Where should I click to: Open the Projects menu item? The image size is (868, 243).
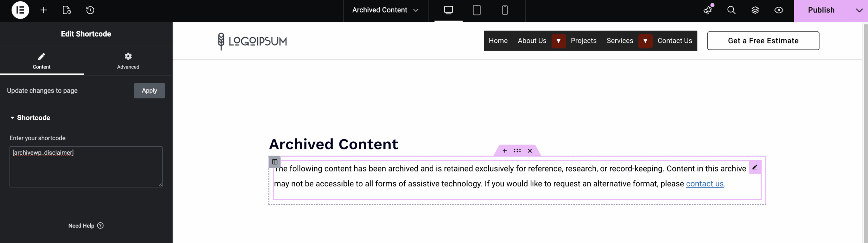click(x=584, y=41)
